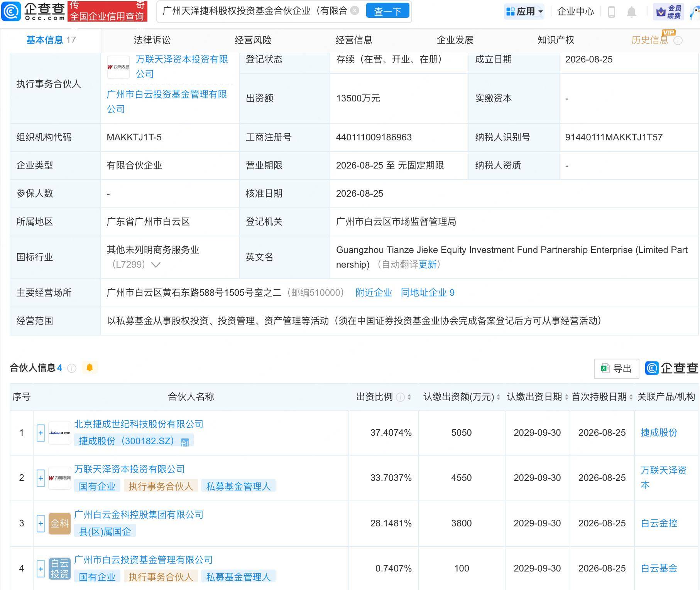Expand row 3 广州白云金科 plus button
This screenshot has width=700, height=590.
click(41, 524)
